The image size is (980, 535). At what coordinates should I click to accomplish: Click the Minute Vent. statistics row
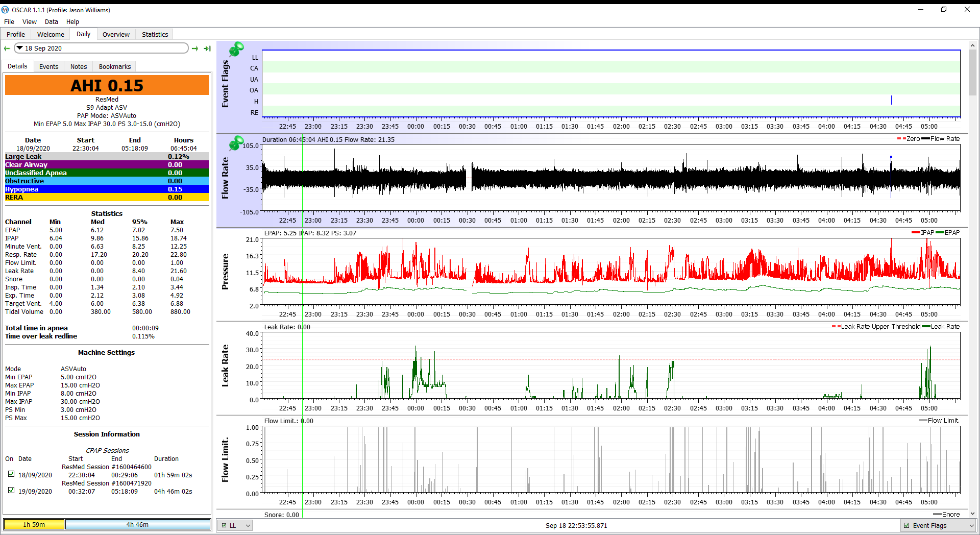tap(107, 246)
